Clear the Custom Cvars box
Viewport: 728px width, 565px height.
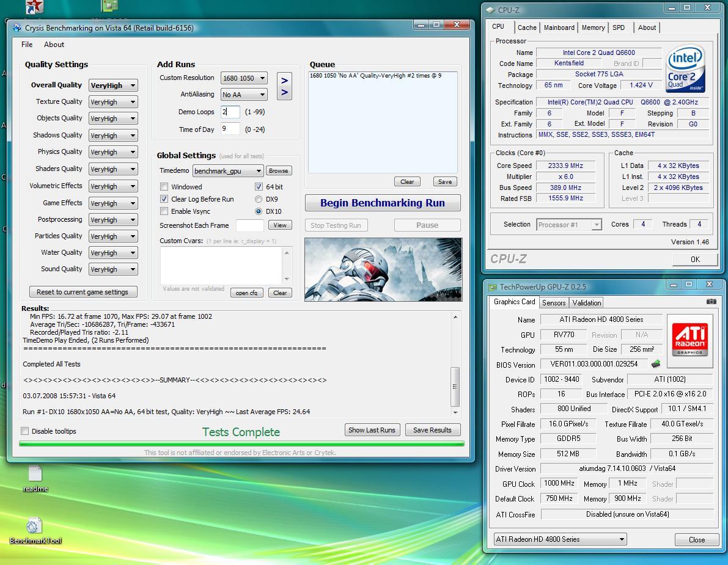(280, 293)
